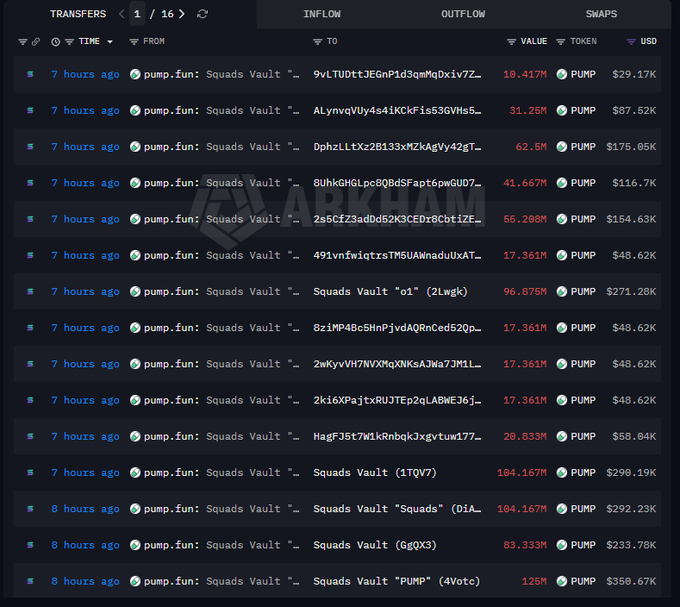Select the 55.208M value cell
680x607 pixels.
tap(525, 219)
